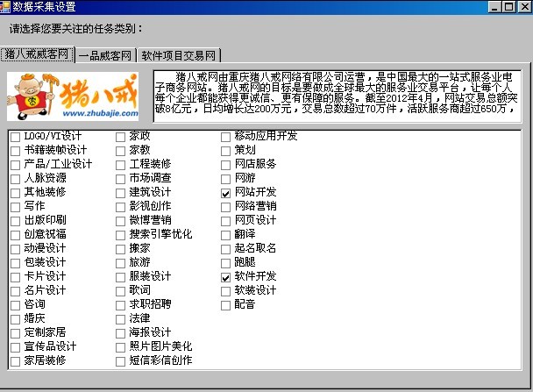
Task: Click the 猪八戒 zhubajie.com logo image
Action: 73,96
